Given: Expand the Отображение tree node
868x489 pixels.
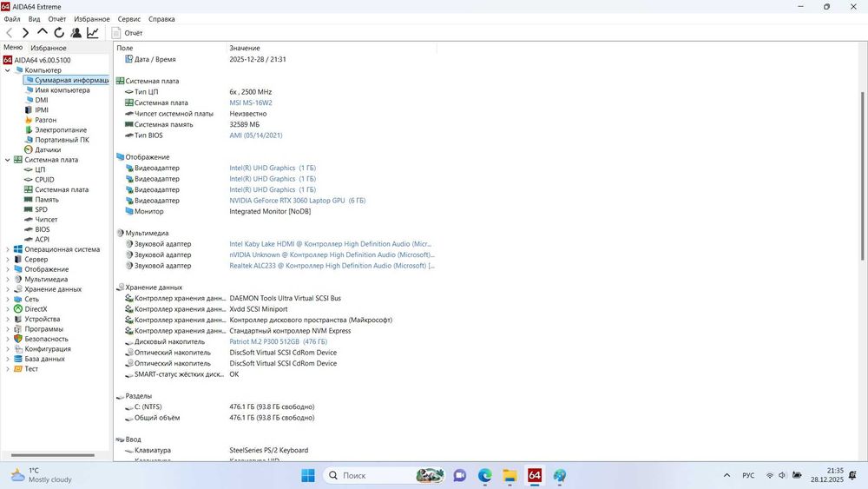Looking at the screenshot, I should click(8, 270).
